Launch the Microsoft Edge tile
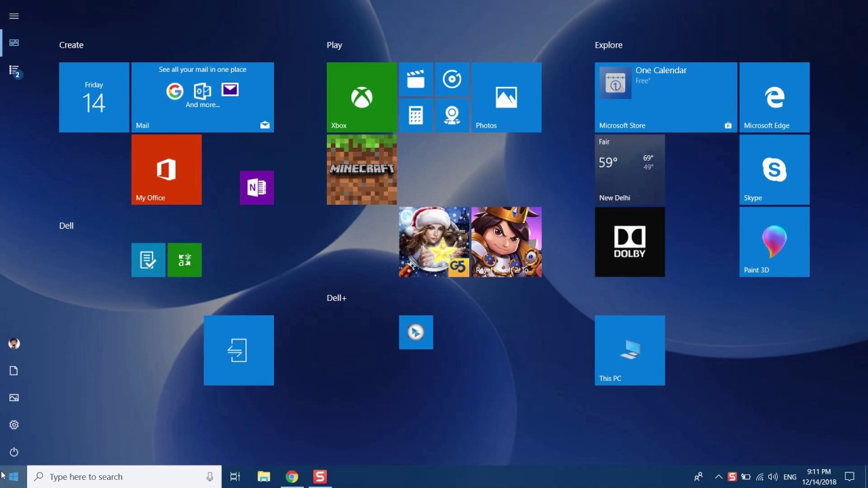This screenshot has height=488, width=868. [x=774, y=97]
